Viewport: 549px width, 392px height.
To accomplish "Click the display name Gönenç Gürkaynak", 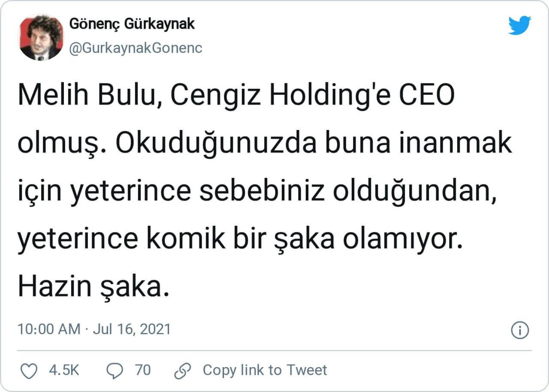I will 131,24.
